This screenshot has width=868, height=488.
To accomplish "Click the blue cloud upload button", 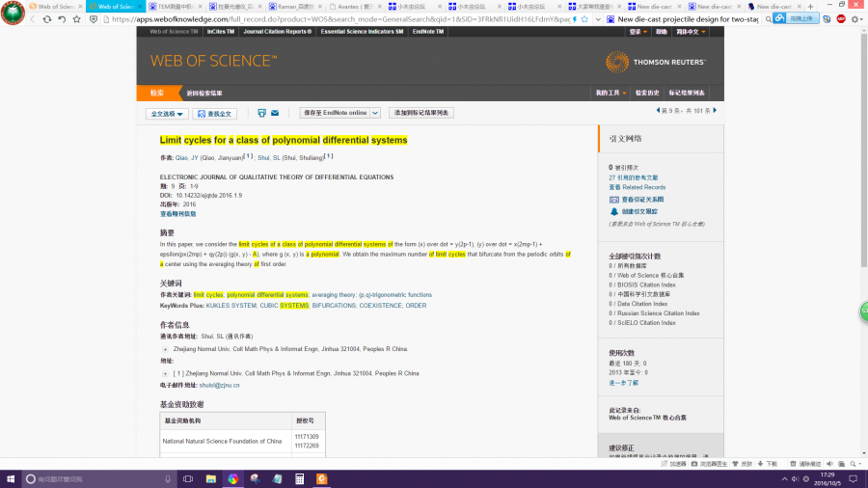I will (x=797, y=19).
